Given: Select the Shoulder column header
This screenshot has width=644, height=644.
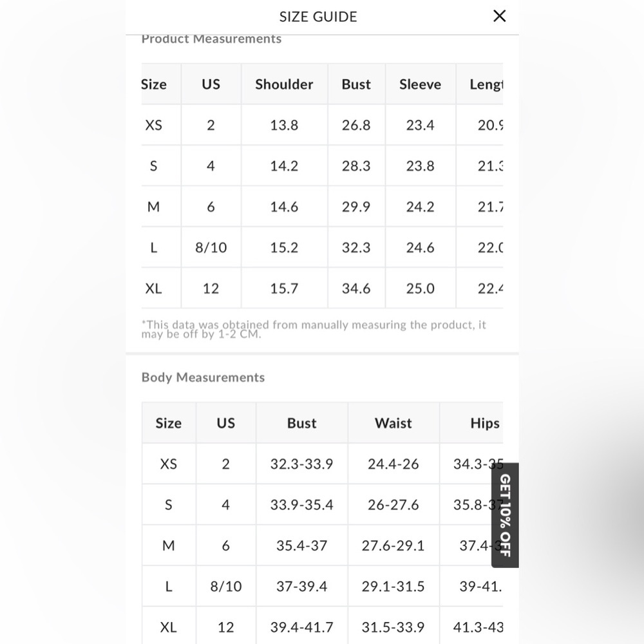Looking at the screenshot, I should point(284,84).
